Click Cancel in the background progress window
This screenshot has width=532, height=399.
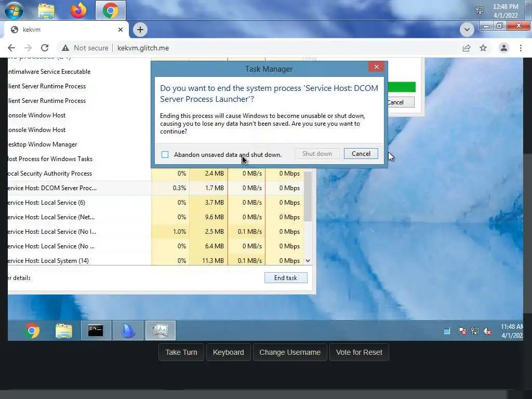401,102
